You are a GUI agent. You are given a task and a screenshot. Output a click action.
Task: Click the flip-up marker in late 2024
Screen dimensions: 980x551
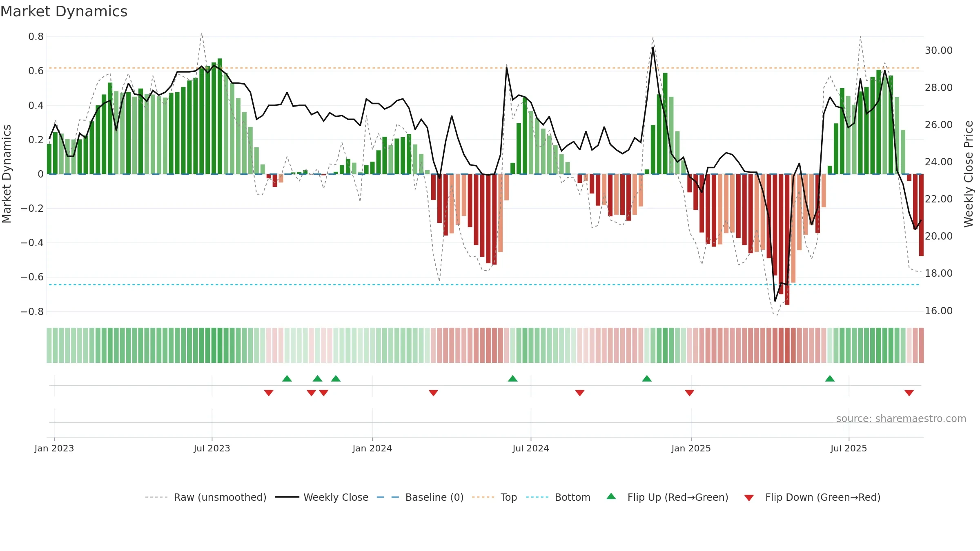pos(647,378)
